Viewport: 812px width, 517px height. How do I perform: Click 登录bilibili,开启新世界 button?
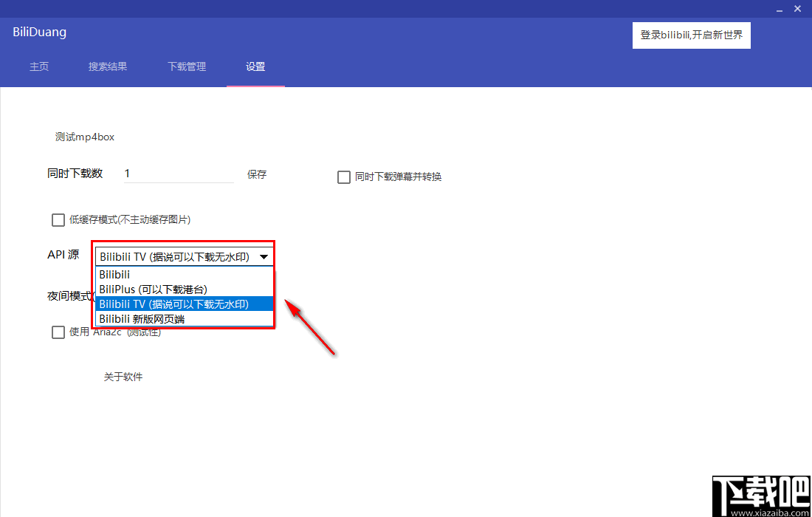pos(691,35)
